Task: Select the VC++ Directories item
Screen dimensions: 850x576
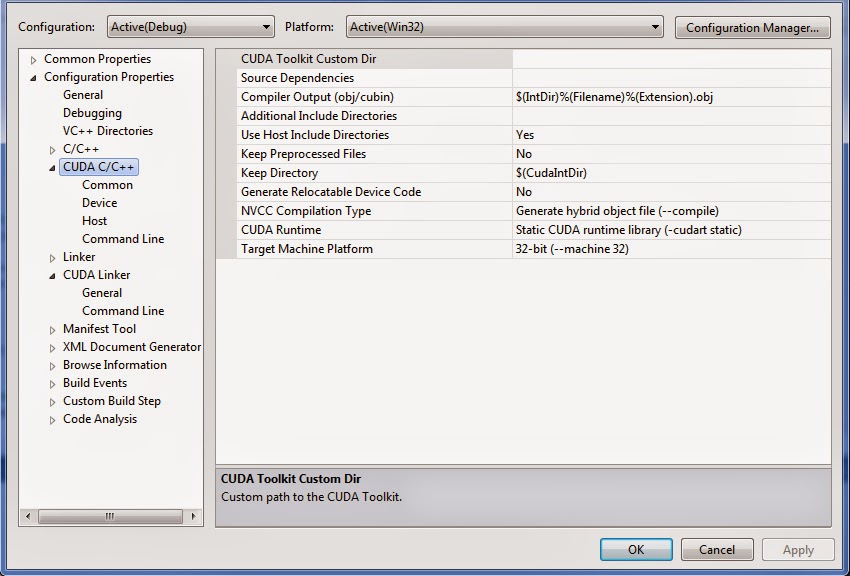Action: (108, 131)
